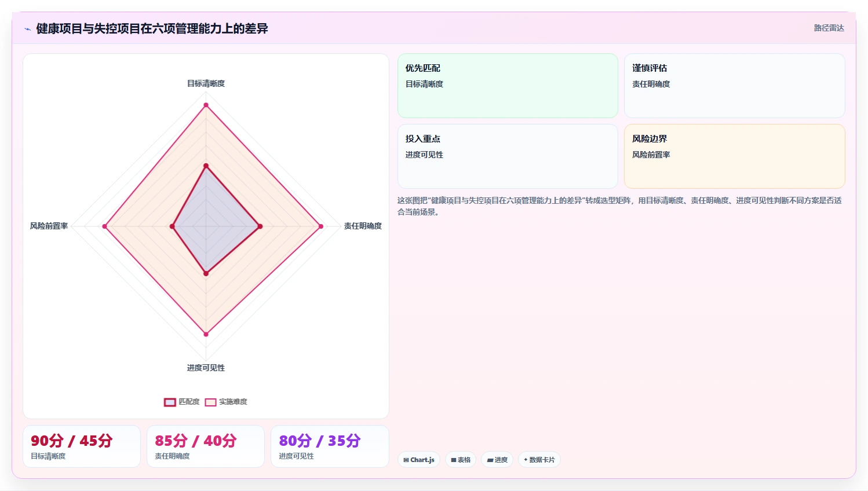
Task: Open the 优先匹配 matrix card
Action: point(508,86)
